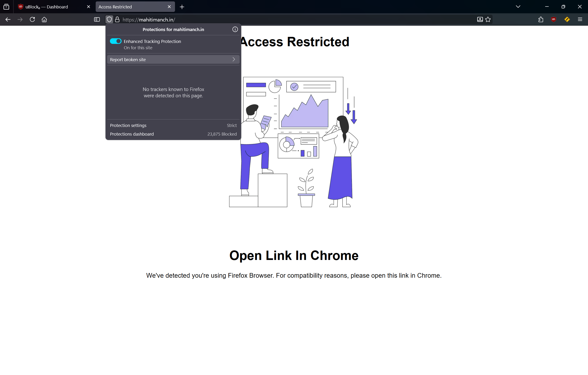
Task: Click the shield tracking protection icon
Action: coord(109,20)
